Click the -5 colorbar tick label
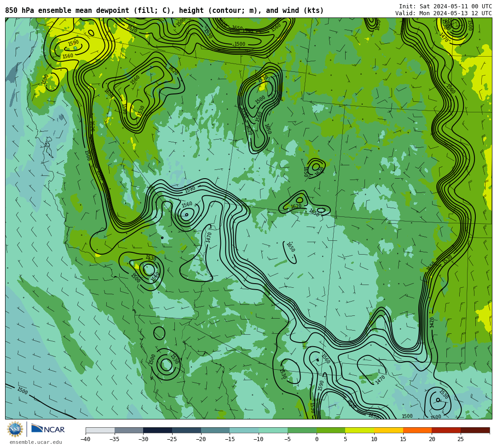This screenshot has width=497, height=448. [x=287, y=439]
